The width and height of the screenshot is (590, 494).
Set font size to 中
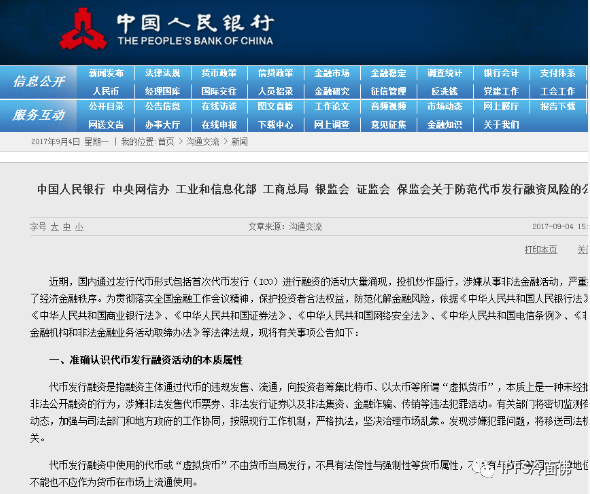pyautogui.click(x=67, y=227)
